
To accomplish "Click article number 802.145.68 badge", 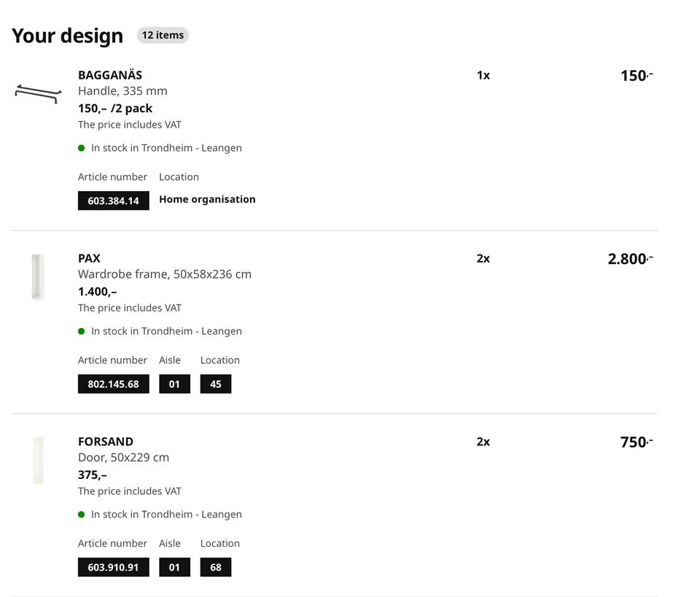I will pyautogui.click(x=113, y=383).
